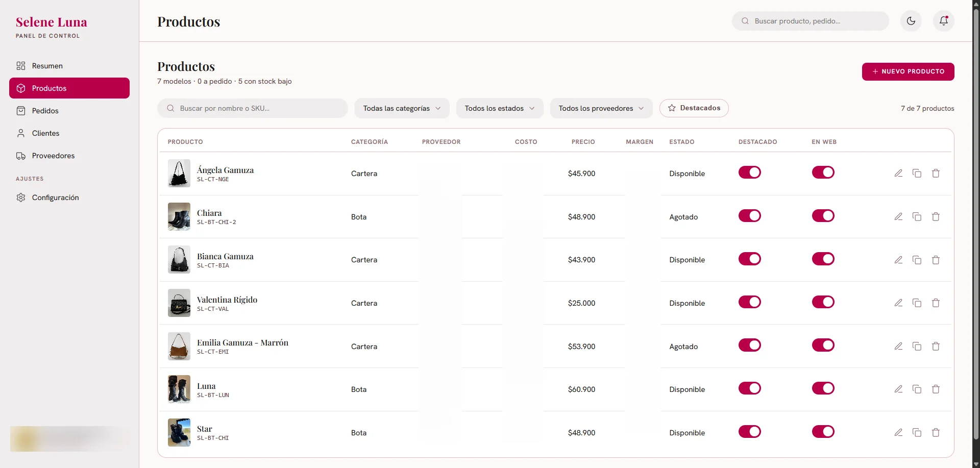Duplicate Emilia Gamuza - Marrón product
980x468 pixels.
point(917,347)
